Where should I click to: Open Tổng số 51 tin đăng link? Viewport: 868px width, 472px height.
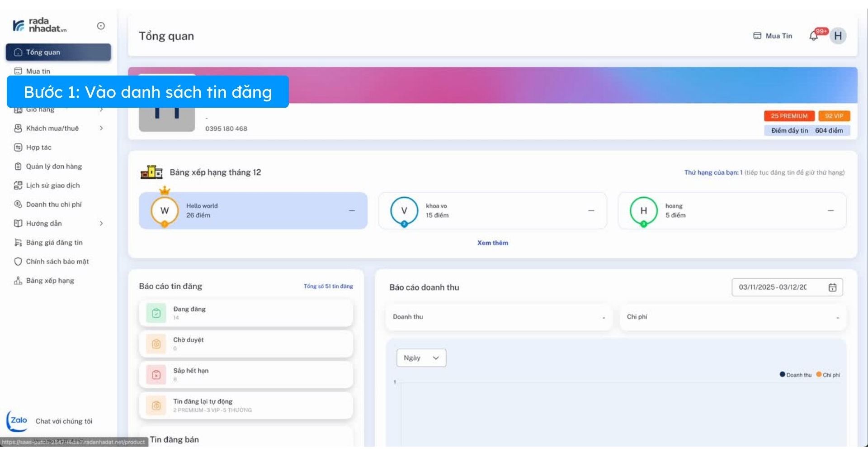click(328, 286)
